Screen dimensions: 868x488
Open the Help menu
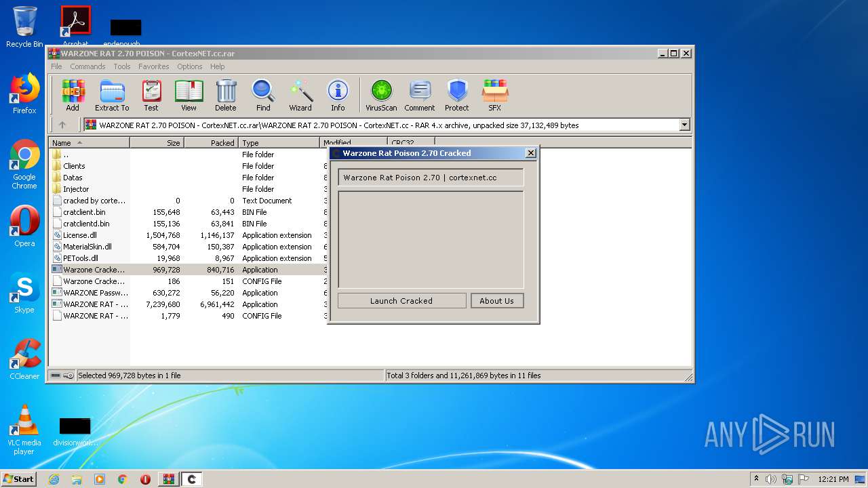217,66
